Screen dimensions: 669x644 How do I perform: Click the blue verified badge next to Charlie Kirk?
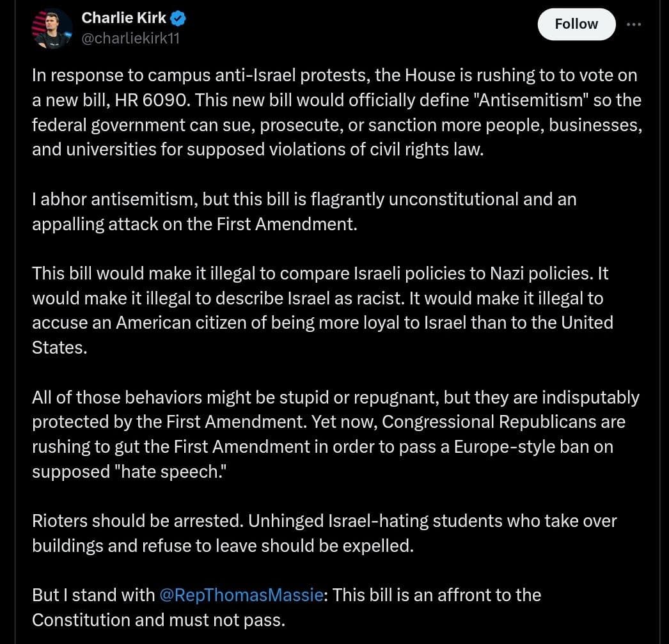177,18
